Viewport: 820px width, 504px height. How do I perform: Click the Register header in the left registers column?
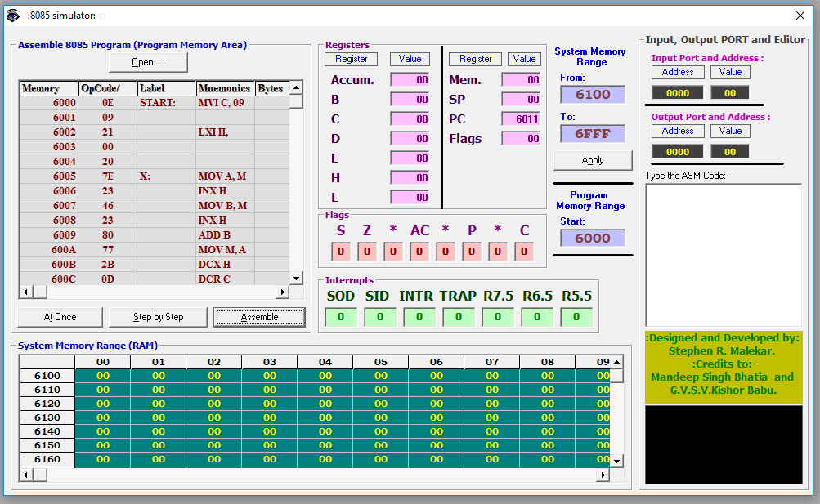coord(350,59)
